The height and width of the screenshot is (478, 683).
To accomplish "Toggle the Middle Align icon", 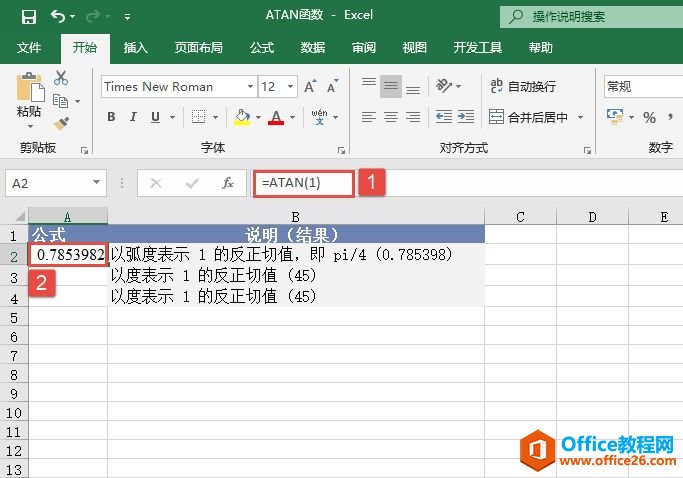I will [391, 86].
